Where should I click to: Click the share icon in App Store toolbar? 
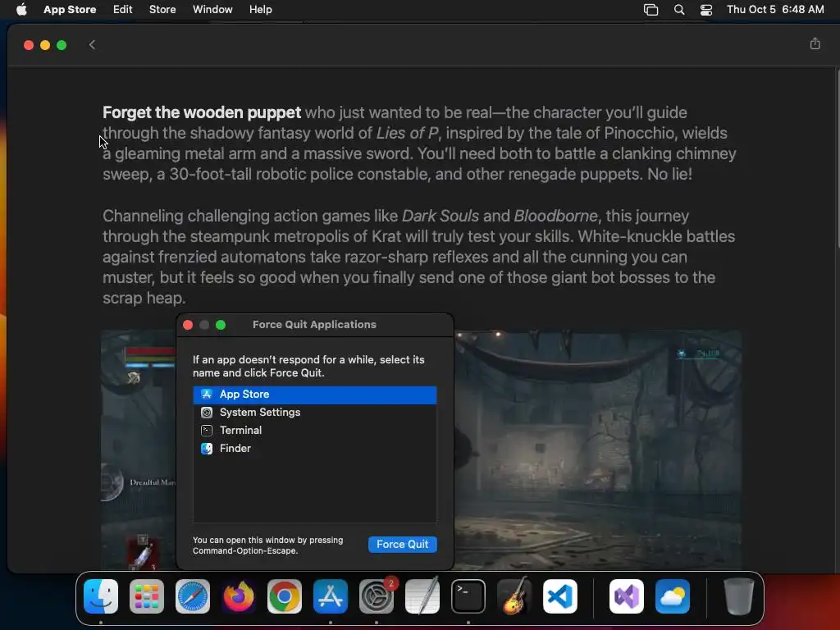pos(815,43)
